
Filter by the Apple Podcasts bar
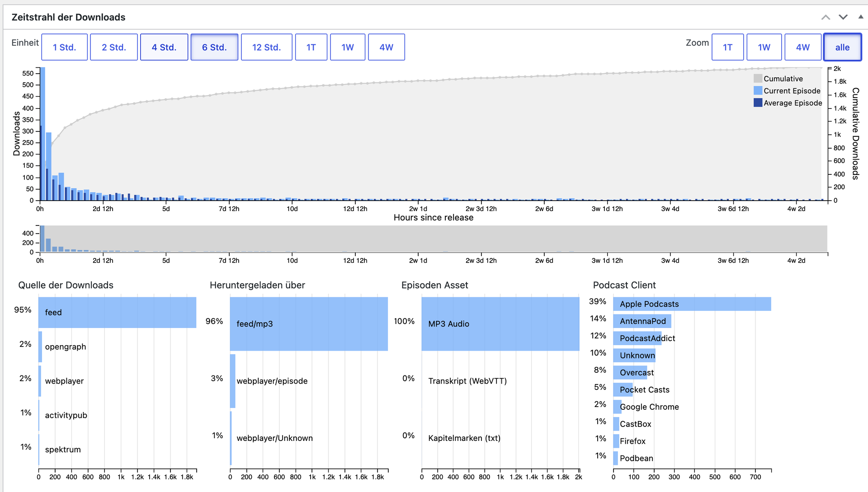[x=692, y=304]
